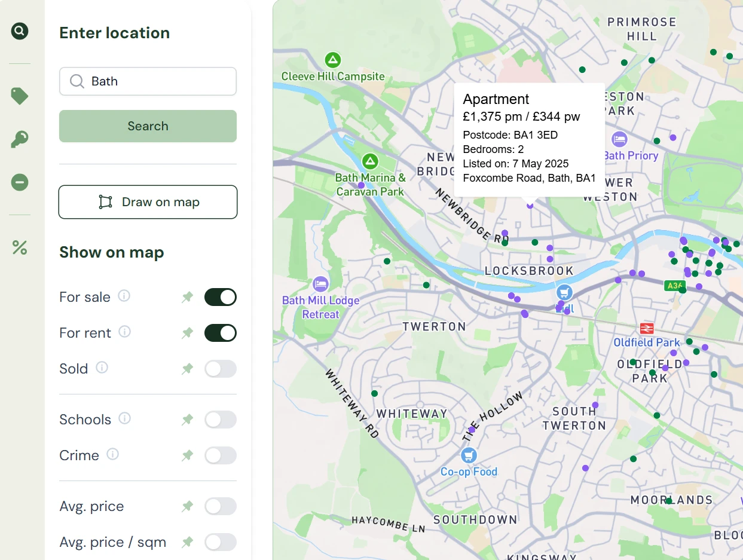The height and width of the screenshot is (560, 743).
Task: Pin the Crime layer
Action: click(x=188, y=455)
